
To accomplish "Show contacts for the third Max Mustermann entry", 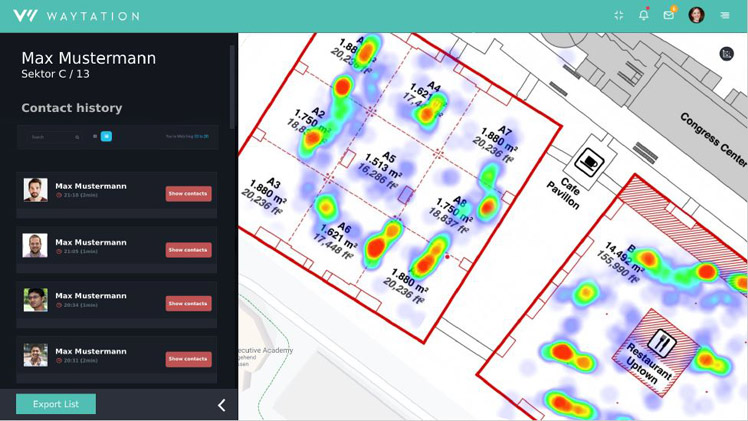I will pyautogui.click(x=188, y=304).
